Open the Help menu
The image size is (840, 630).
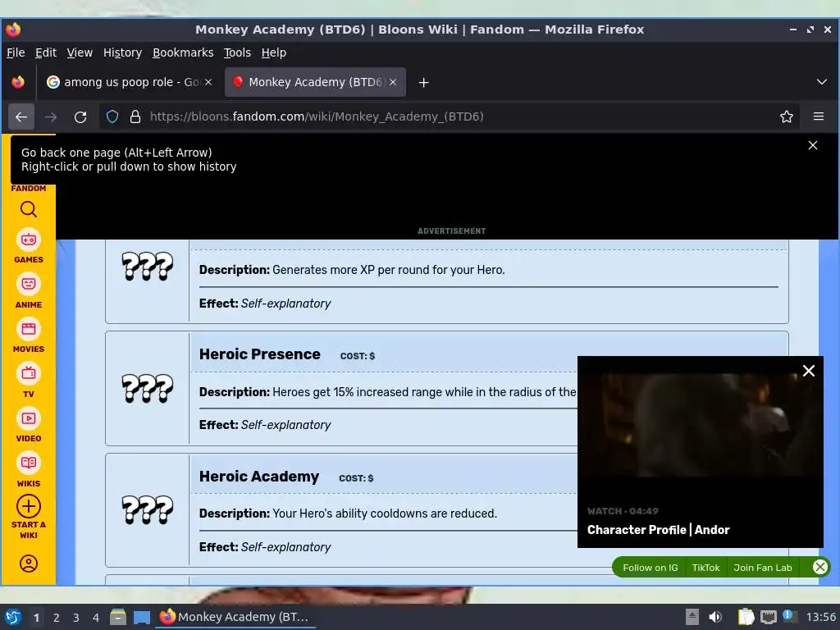pos(274,52)
